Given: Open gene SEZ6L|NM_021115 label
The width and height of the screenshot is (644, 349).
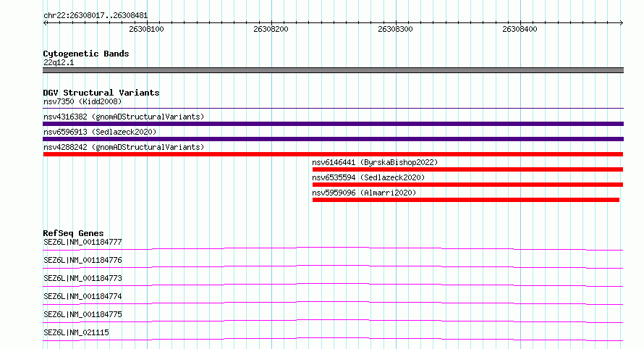Looking at the screenshot, I should click(76, 332).
